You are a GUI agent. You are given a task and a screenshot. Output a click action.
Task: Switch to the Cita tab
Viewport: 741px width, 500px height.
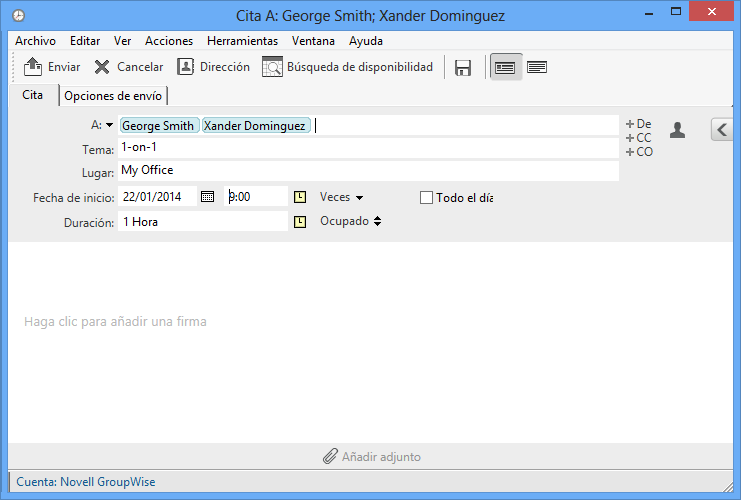coord(33,95)
